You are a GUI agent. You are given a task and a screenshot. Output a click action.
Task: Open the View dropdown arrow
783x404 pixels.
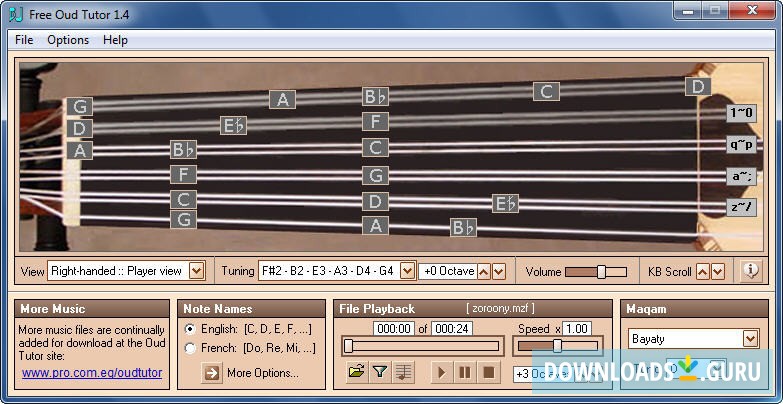coord(197,271)
